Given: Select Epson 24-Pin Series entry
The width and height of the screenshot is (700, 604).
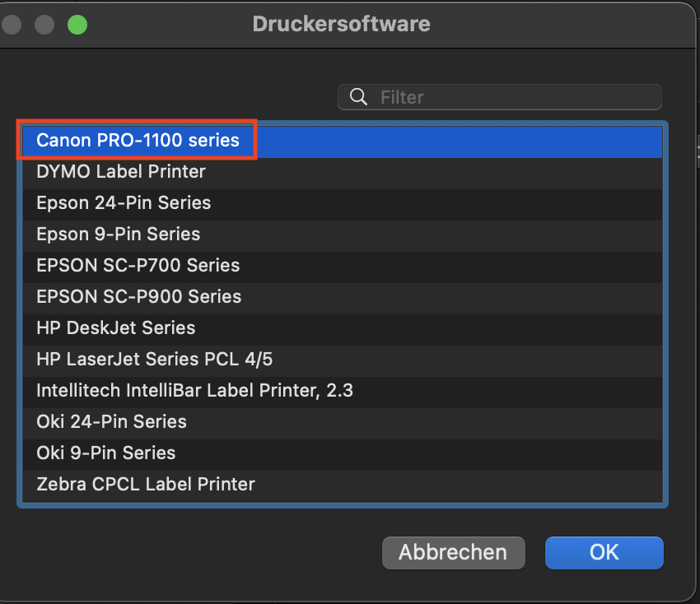Looking at the screenshot, I should click(x=124, y=203).
